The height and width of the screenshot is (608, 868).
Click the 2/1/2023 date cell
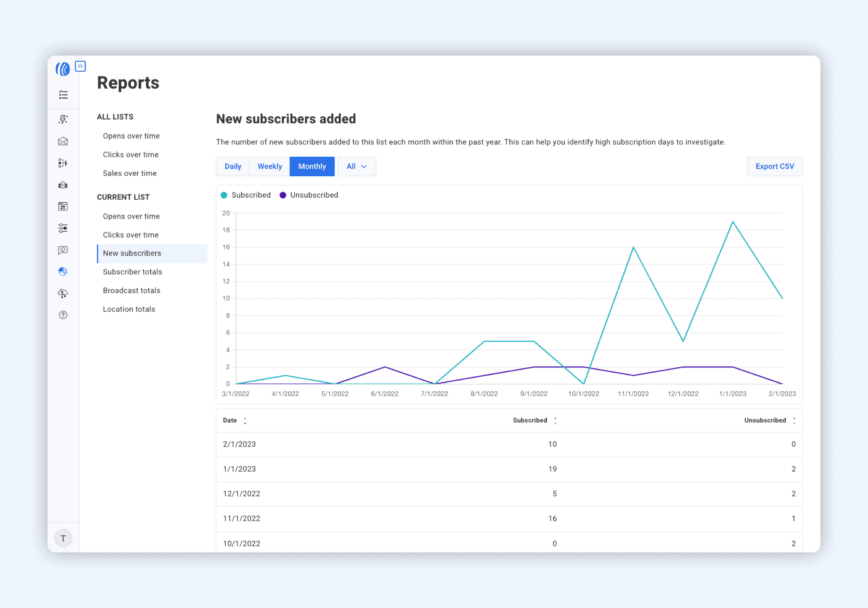[239, 444]
